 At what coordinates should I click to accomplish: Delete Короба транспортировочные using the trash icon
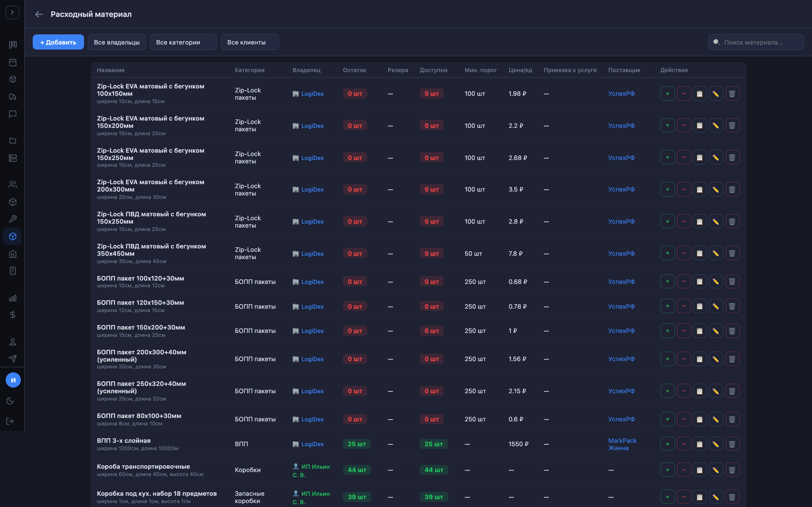click(732, 470)
